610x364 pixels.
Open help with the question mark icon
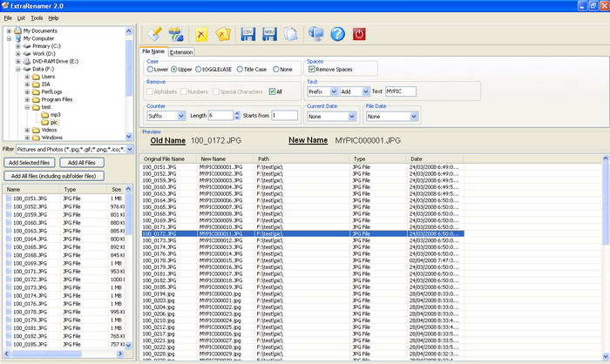tap(337, 34)
